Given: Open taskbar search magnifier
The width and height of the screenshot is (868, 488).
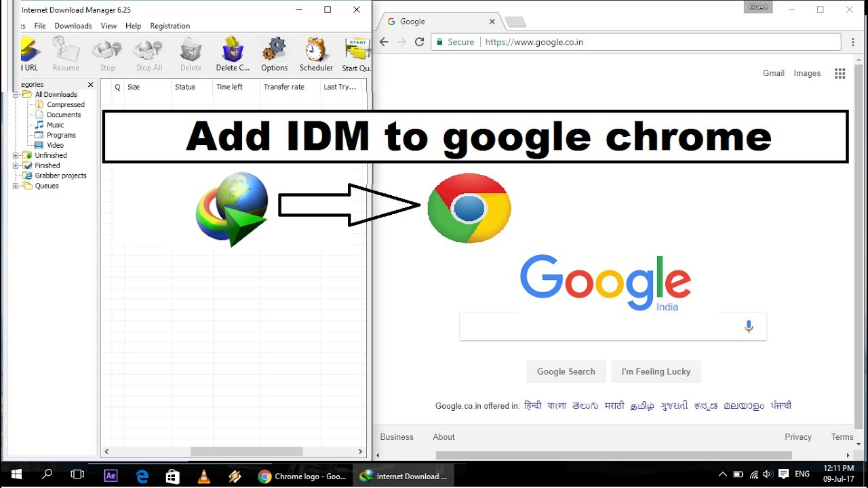Looking at the screenshot, I should tap(47, 476).
